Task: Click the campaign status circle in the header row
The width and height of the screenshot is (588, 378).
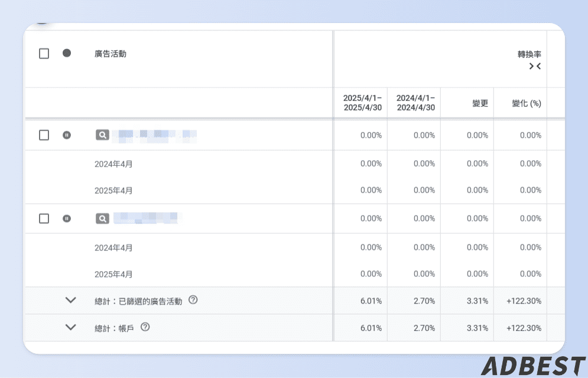Action: point(67,53)
